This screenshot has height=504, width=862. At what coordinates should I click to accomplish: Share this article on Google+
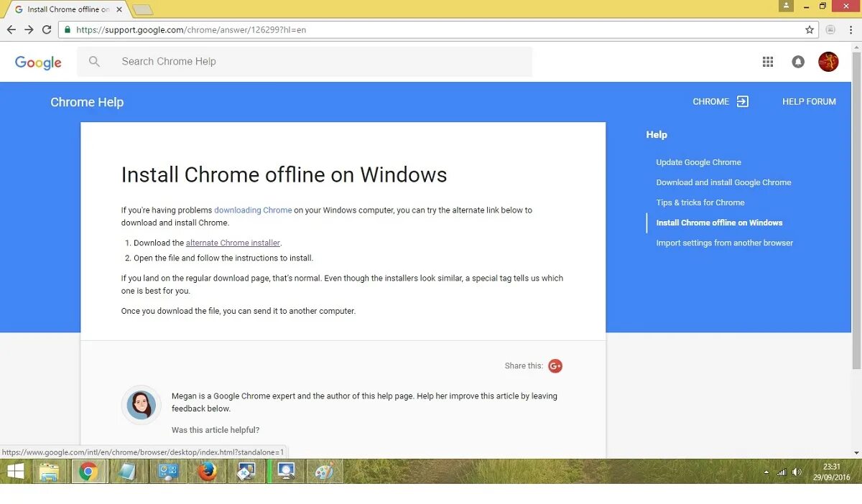click(555, 366)
